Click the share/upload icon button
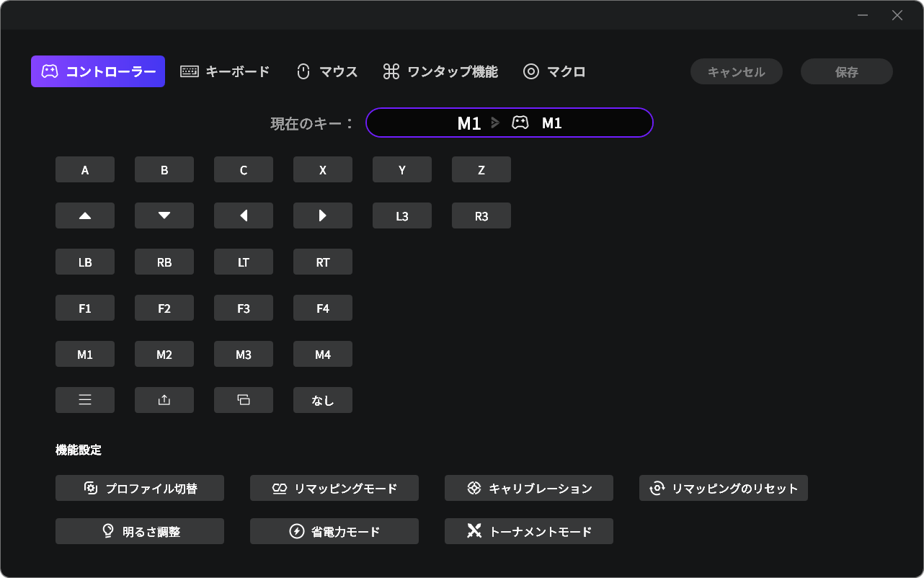The image size is (924, 578). (x=164, y=400)
